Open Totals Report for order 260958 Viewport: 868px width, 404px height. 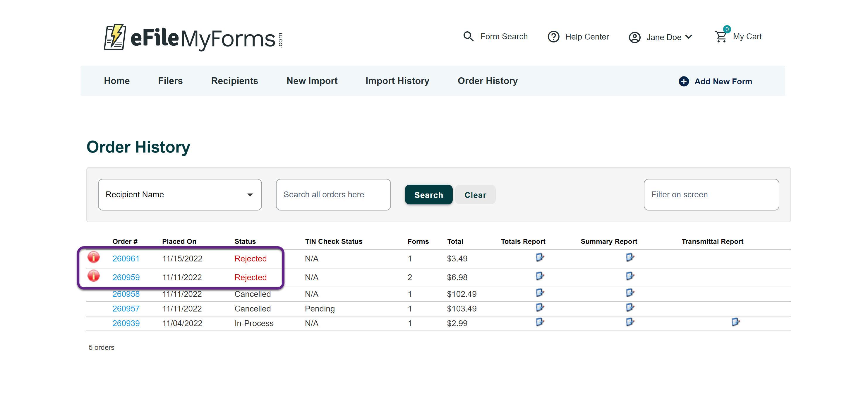540,293
